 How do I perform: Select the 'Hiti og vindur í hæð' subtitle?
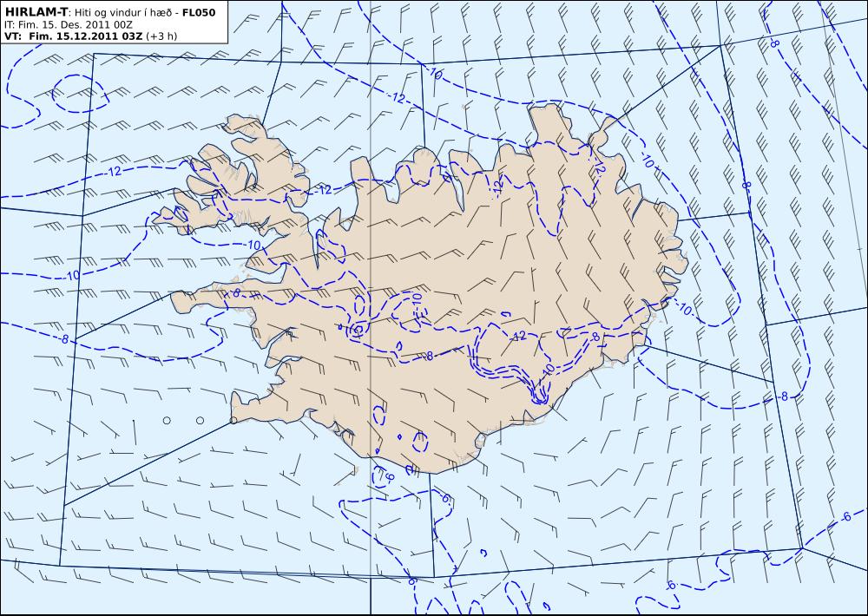[x=122, y=12]
